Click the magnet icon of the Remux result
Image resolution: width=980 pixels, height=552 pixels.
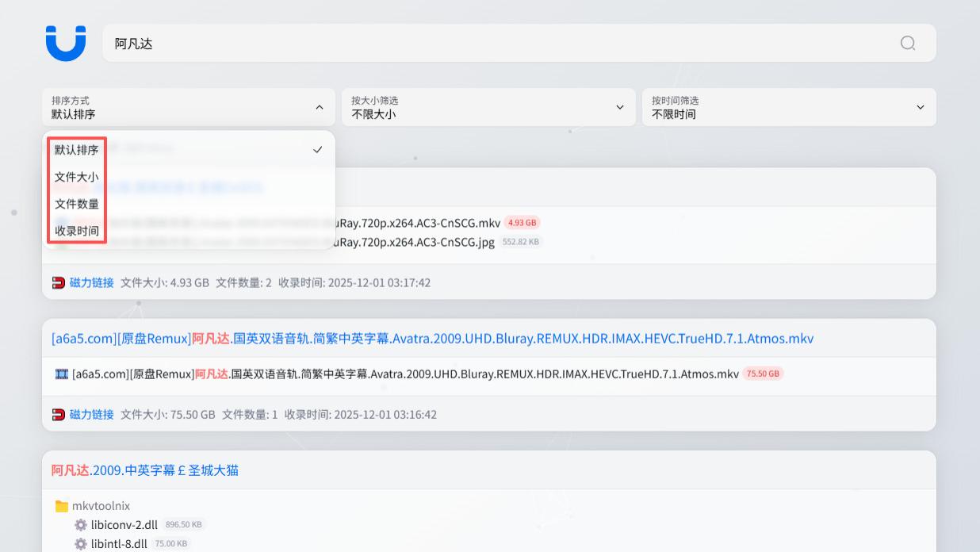pos(58,413)
